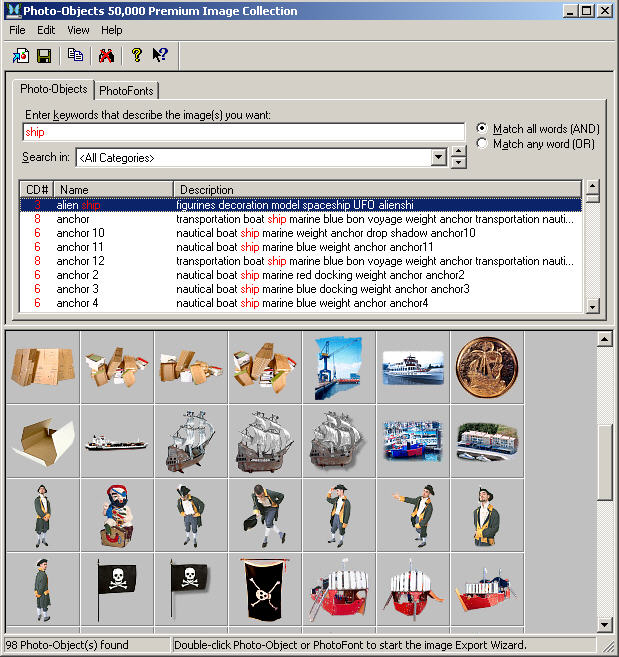
Task: Open the Help menu
Action: (x=111, y=30)
